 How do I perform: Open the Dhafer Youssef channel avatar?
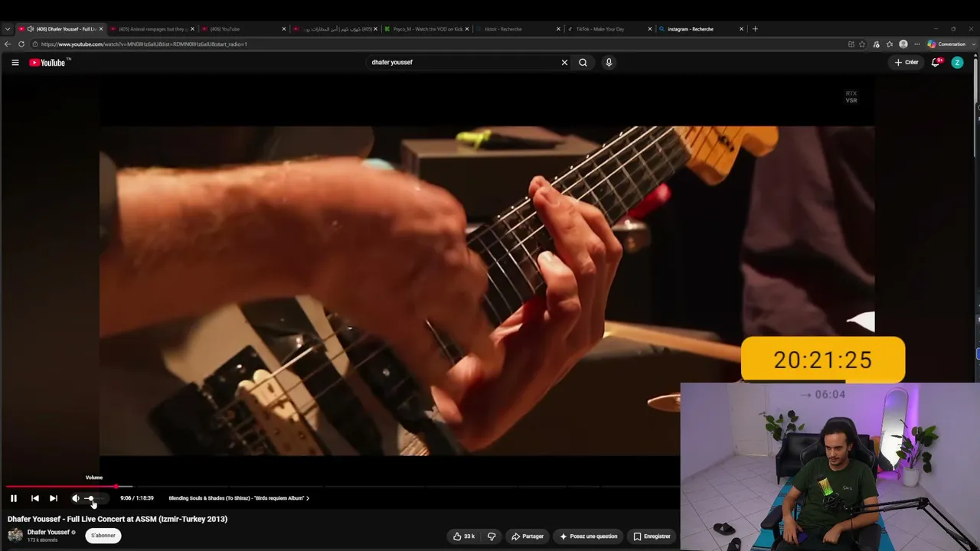(x=15, y=535)
